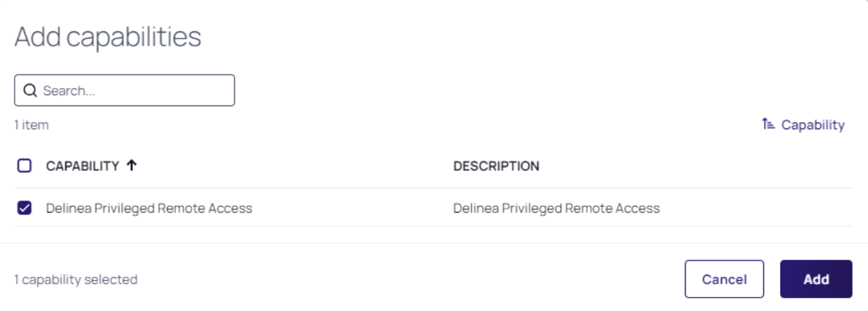The width and height of the screenshot is (868, 311).
Task: Click the "Add capabilities" dialog title
Action: (108, 37)
